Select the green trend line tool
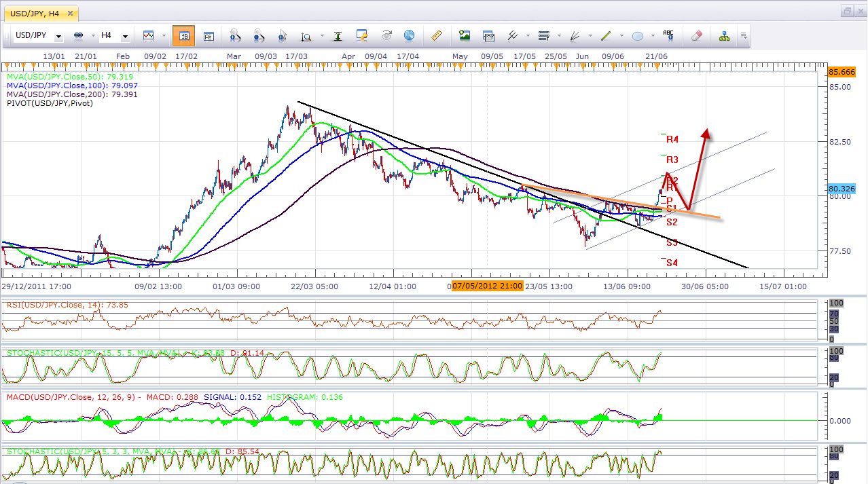Viewport: 868px width, 484px height. pos(606,35)
